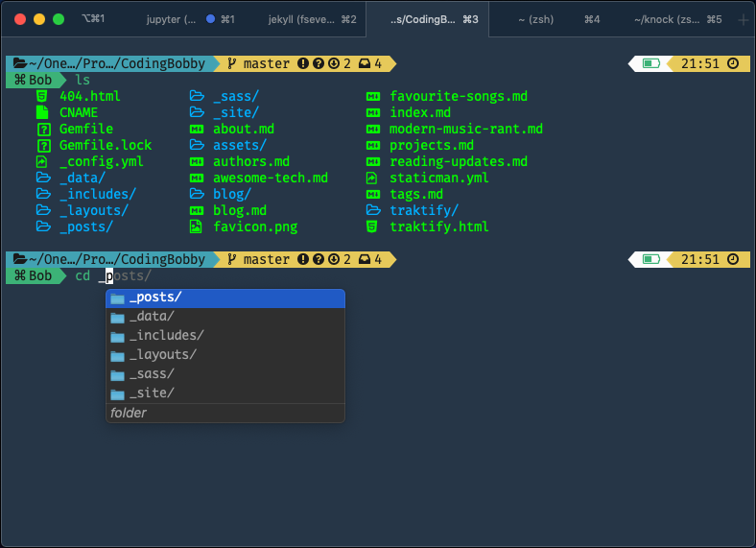Click the blog.md file name

240,210
